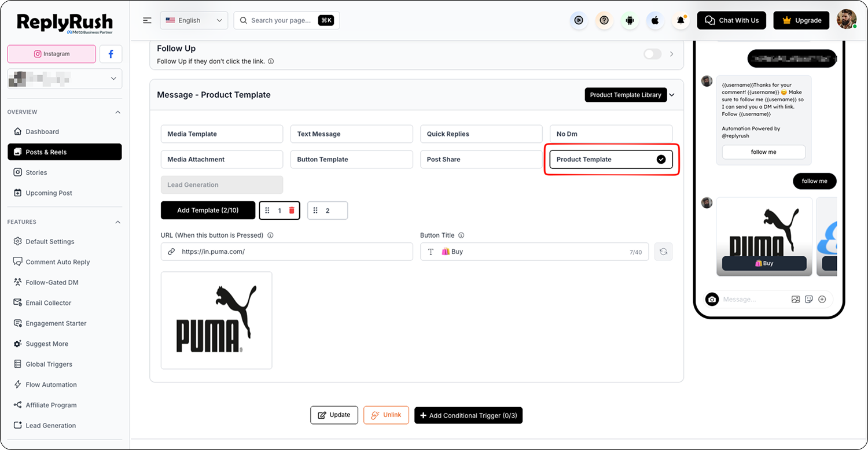The width and height of the screenshot is (868, 450).
Task: Open the video tutorial play icon
Action: tap(579, 20)
